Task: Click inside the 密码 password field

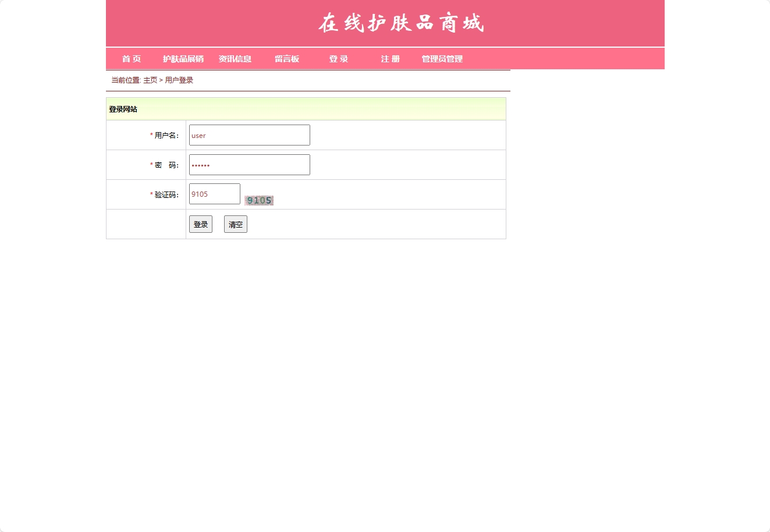Action: click(249, 165)
